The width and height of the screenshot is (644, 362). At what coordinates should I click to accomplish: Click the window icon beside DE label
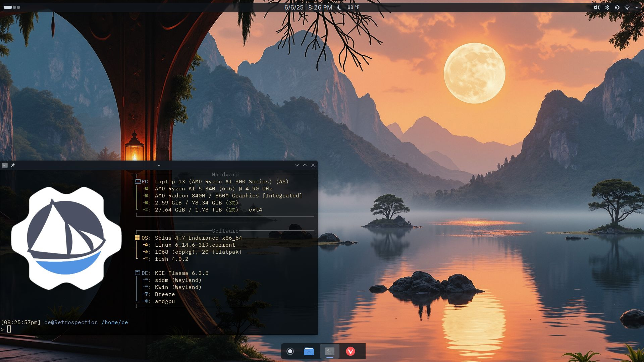(138, 273)
